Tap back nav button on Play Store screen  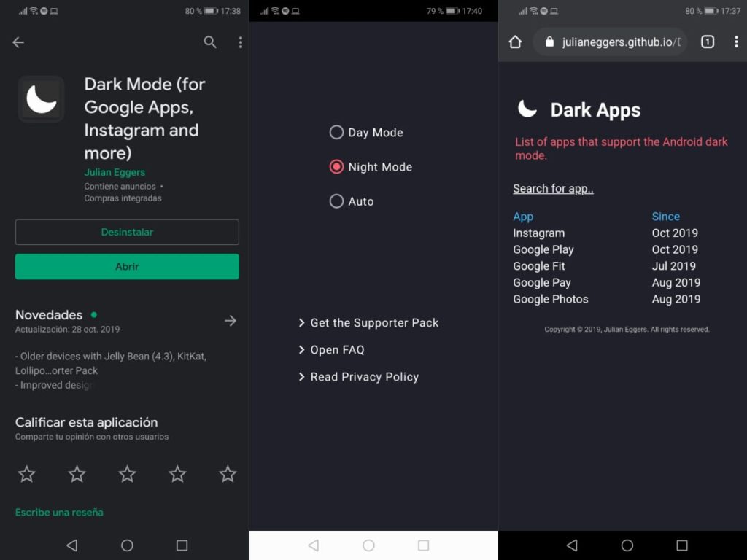[72, 545]
